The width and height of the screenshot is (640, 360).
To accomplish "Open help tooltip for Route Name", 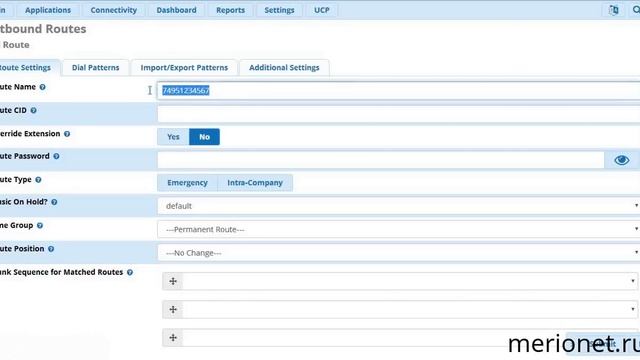I will pyautogui.click(x=42, y=87).
